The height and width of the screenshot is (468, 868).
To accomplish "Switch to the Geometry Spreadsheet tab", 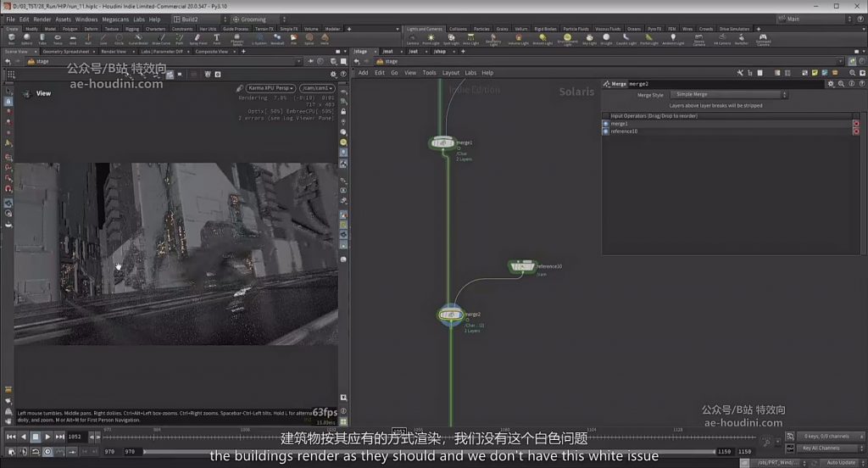I will [66, 52].
